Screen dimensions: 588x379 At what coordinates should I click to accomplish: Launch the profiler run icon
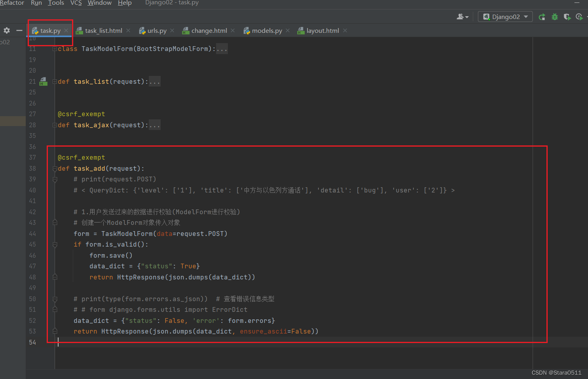(x=579, y=17)
